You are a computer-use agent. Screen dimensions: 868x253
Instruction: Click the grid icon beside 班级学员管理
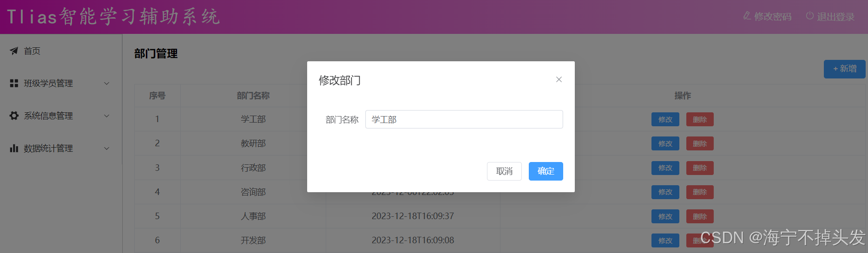click(14, 83)
